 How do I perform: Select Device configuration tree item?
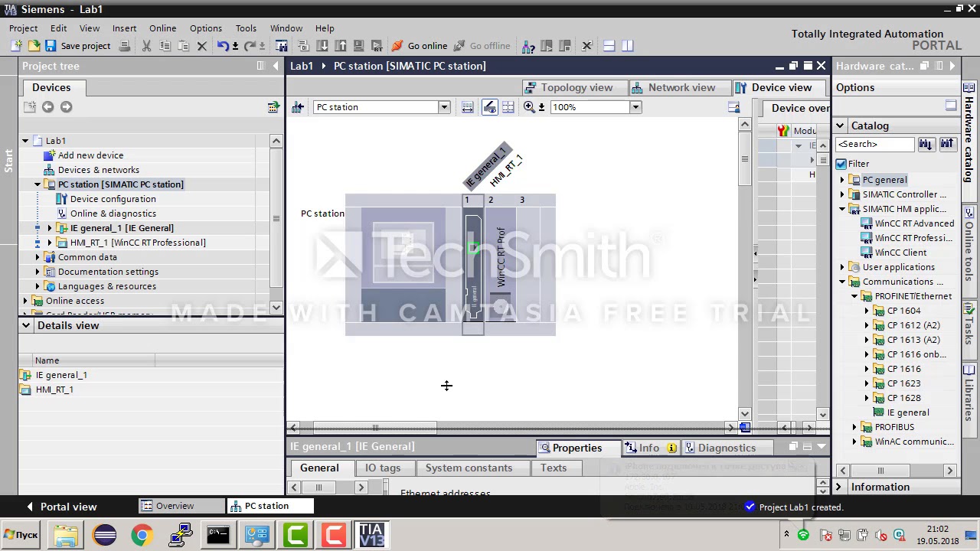(113, 199)
